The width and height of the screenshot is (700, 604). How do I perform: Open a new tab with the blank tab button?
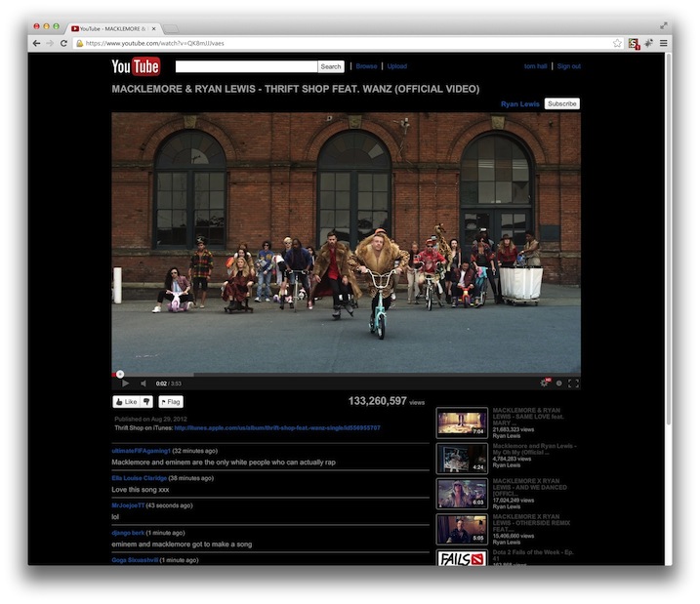(x=171, y=29)
